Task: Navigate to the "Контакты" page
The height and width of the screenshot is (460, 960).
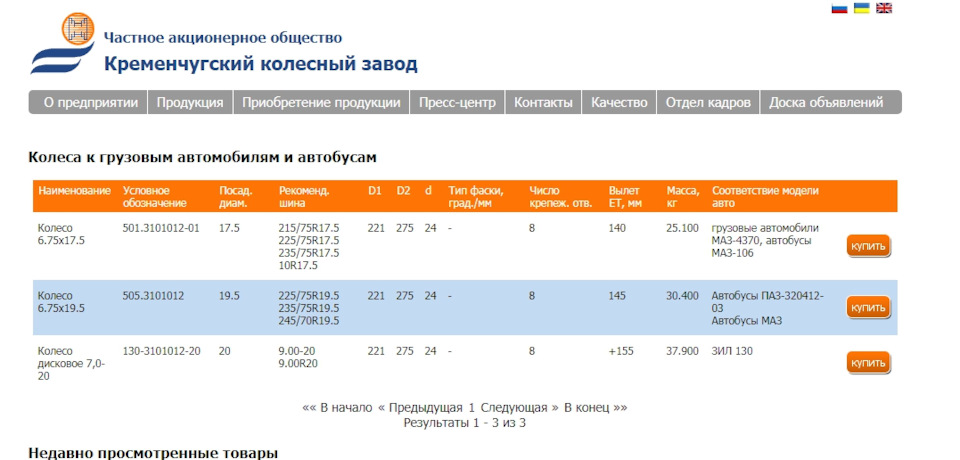Action: [543, 102]
